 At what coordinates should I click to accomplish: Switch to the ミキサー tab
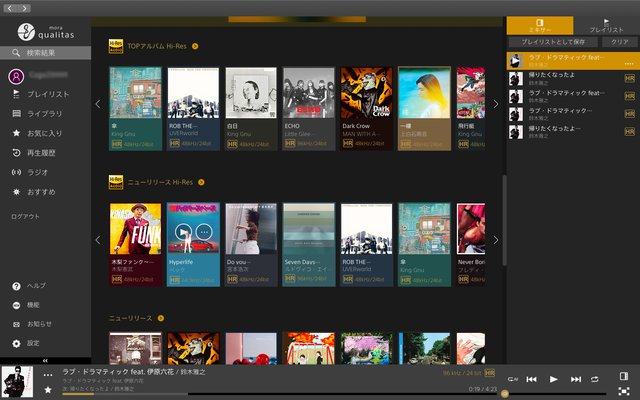click(540, 25)
